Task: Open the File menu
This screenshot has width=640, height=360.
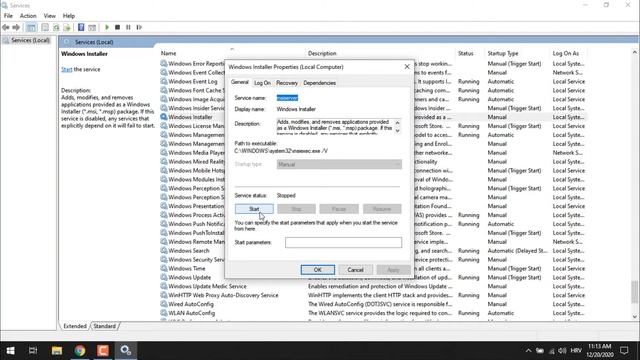Action: click(8, 16)
